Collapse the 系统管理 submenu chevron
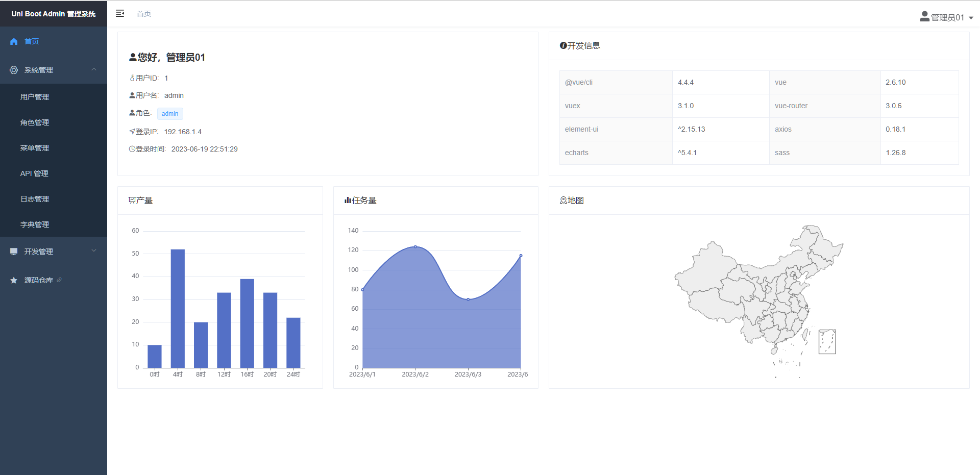The height and width of the screenshot is (475, 980). click(94, 69)
